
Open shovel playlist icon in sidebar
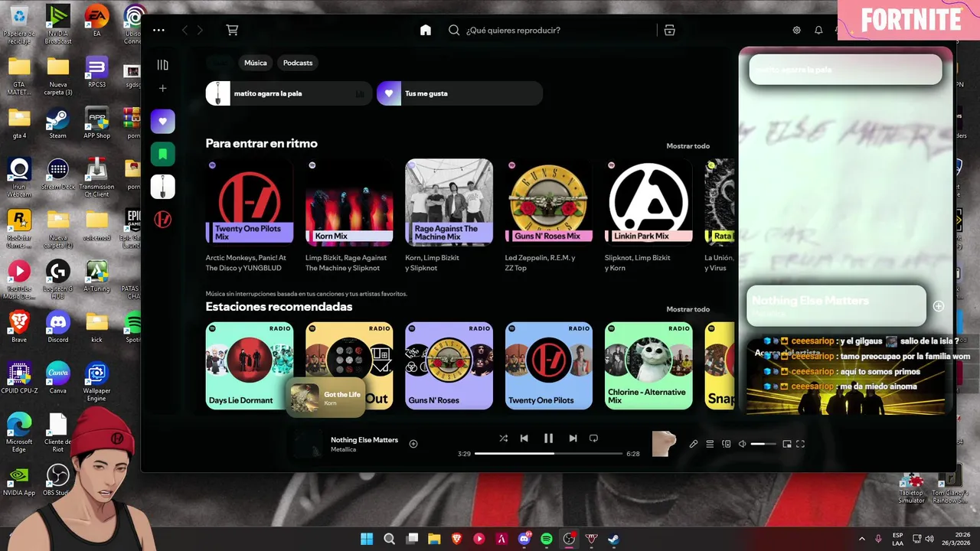tap(162, 187)
